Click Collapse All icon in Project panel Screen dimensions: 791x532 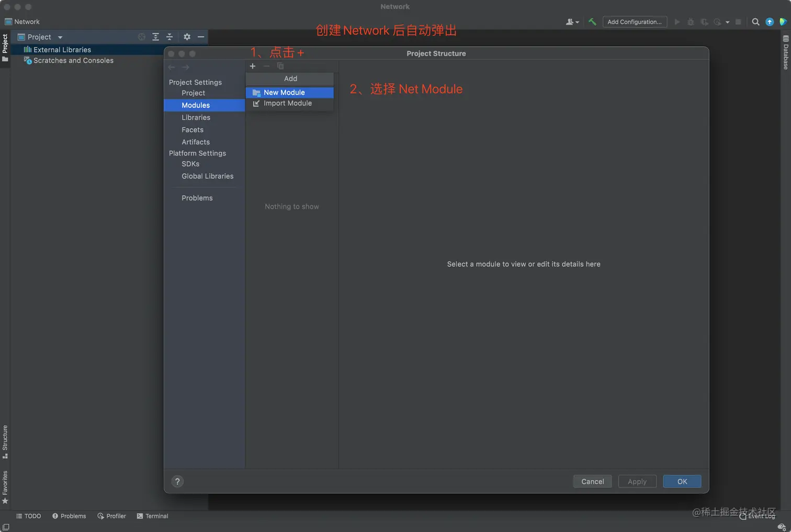(169, 37)
